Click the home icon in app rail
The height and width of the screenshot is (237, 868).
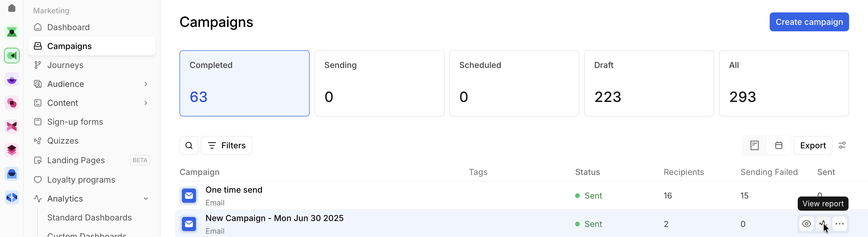(12, 8)
